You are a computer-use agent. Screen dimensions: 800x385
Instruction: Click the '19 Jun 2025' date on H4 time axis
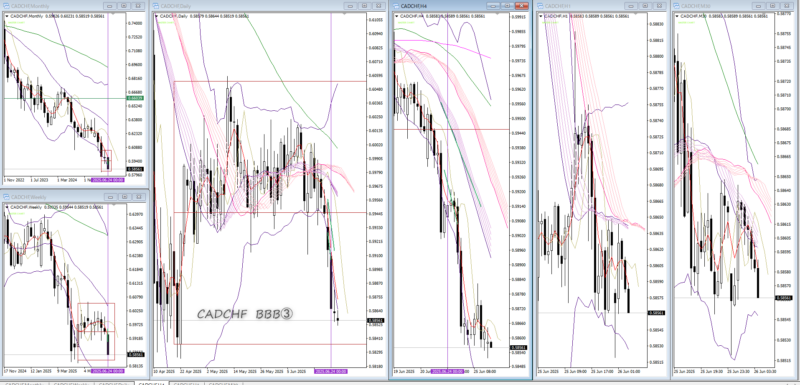[403, 371]
